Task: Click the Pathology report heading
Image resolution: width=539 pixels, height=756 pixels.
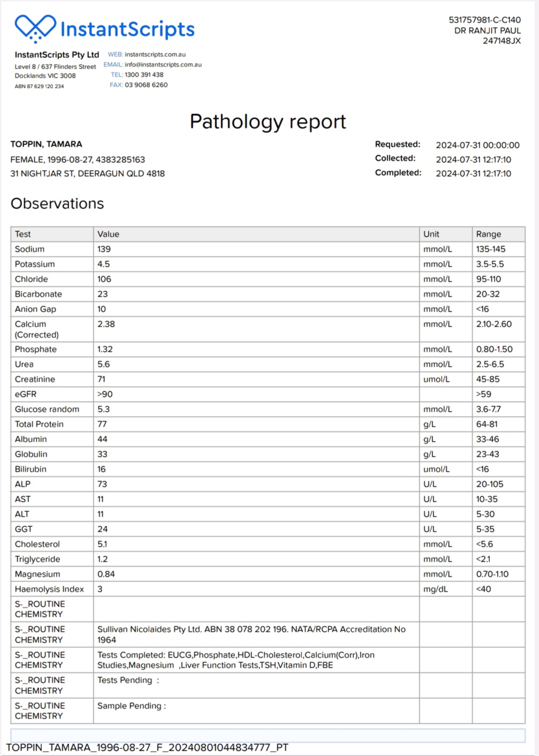Action: 268,122
